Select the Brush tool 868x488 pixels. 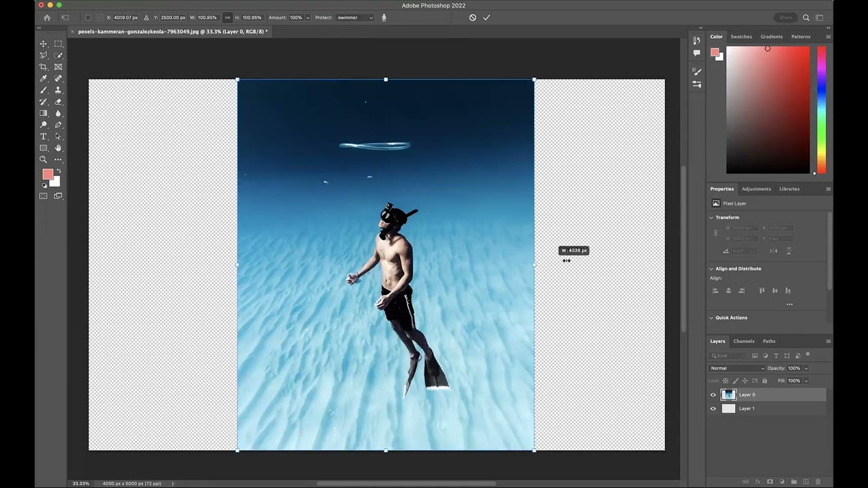coord(43,89)
